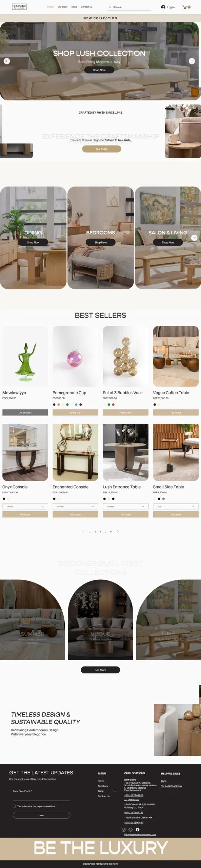201x868 pixels.
Task: Go to previous hero slide arrow
Action: [7, 61]
